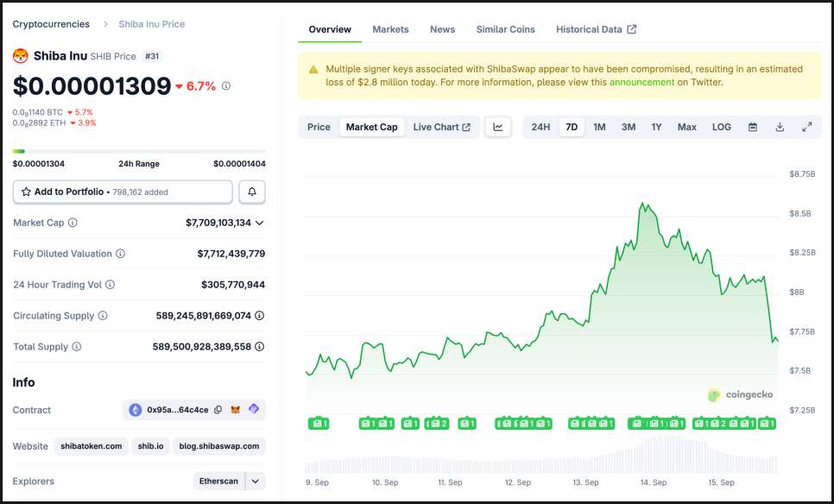
Task: Open the calendar date range picker
Action: coord(753,127)
